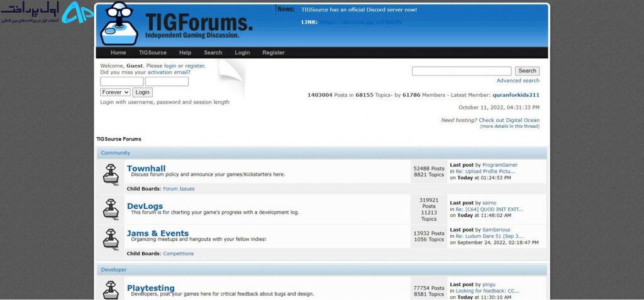Open Looking for feedback: CC... post
This screenshot has height=300, width=644.
487,291
